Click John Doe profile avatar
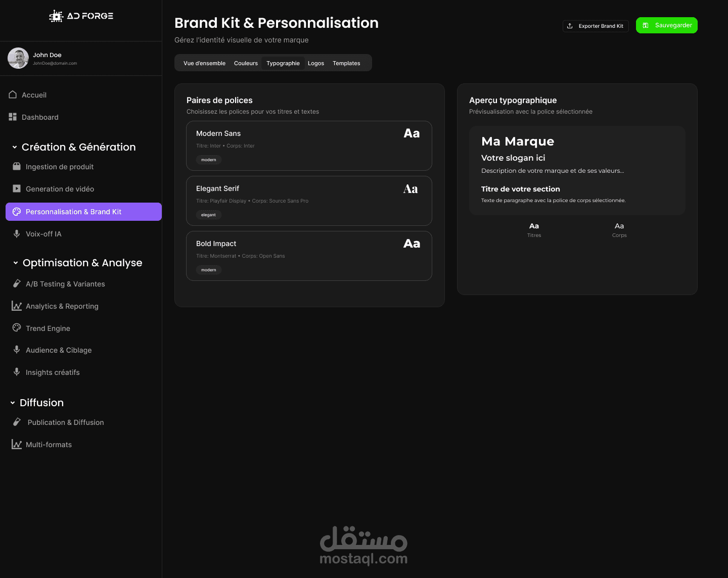The width and height of the screenshot is (728, 578). [x=18, y=59]
